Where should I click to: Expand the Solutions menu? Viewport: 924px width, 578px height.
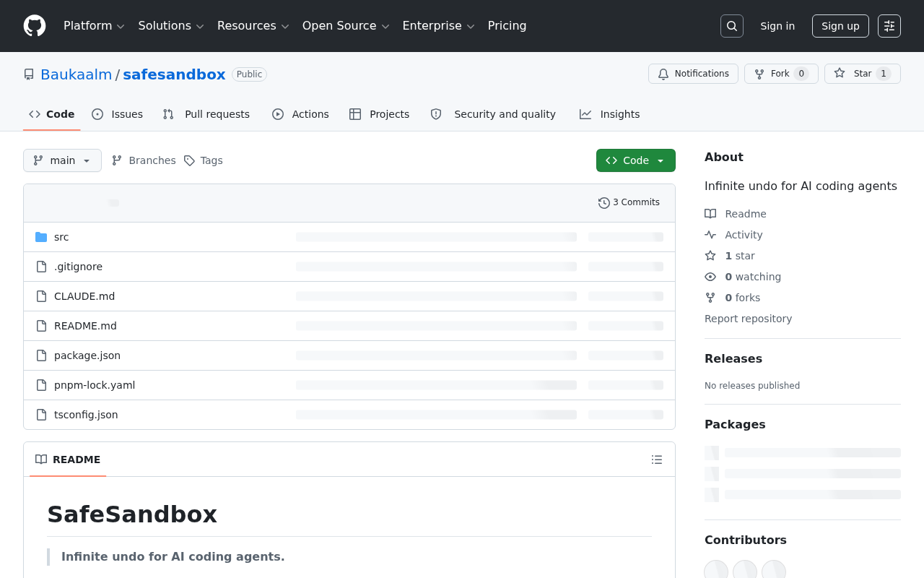tap(172, 26)
